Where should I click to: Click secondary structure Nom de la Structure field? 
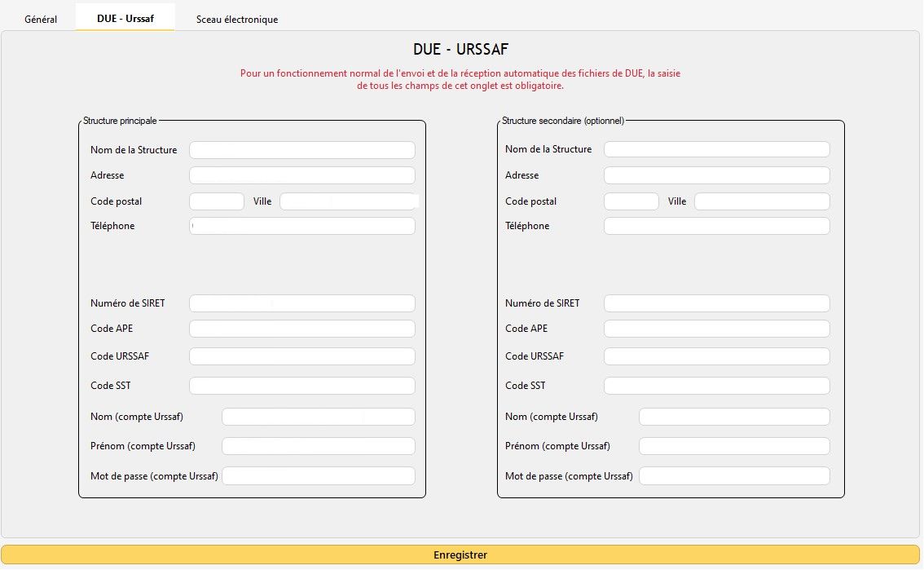click(716, 150)
